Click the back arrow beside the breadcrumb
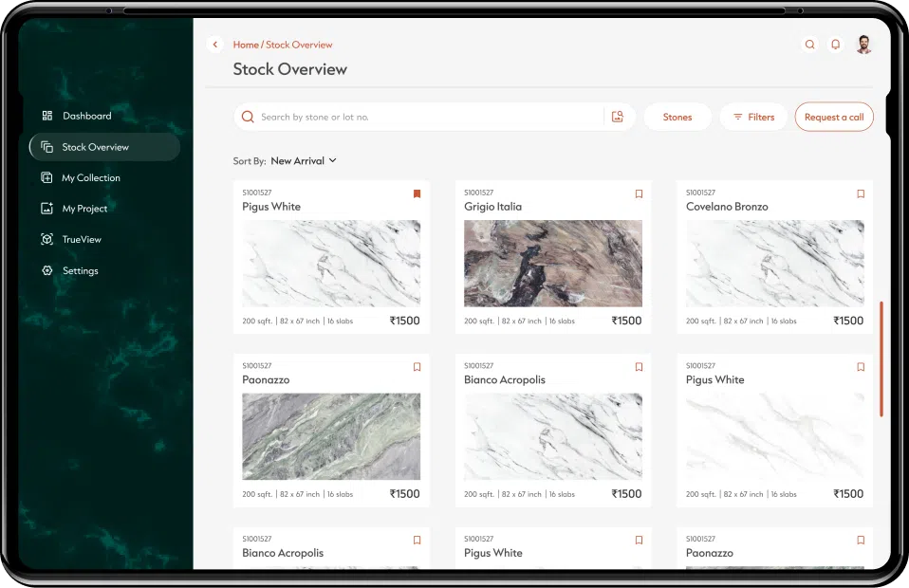The image size is (909, 588). tap(215, 45)
